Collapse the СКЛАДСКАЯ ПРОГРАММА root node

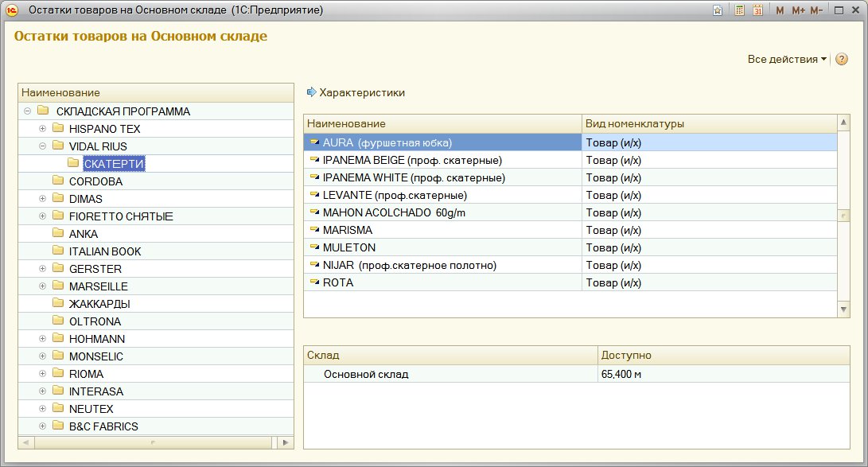coord(27,111)
